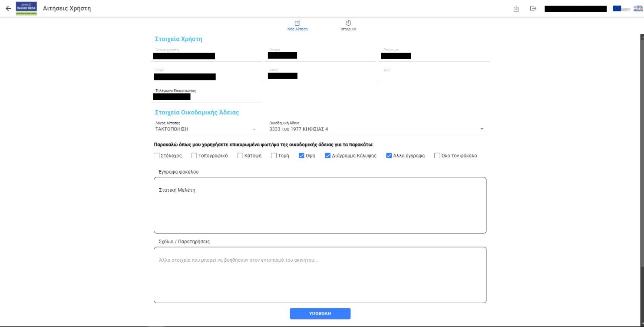Click the European Union flag logo

tap(622, 9)
